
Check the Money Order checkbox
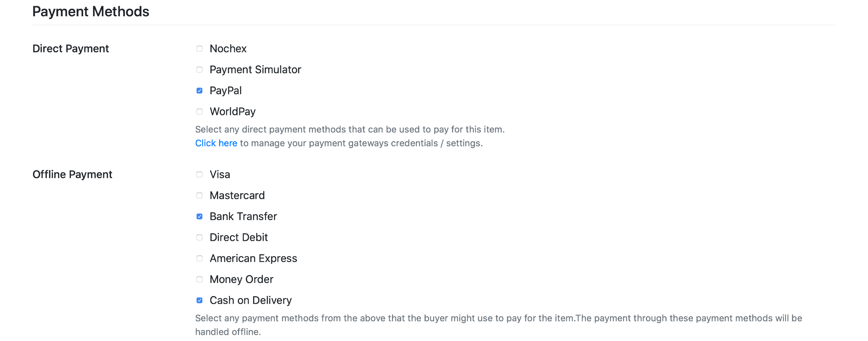(199, 280)
